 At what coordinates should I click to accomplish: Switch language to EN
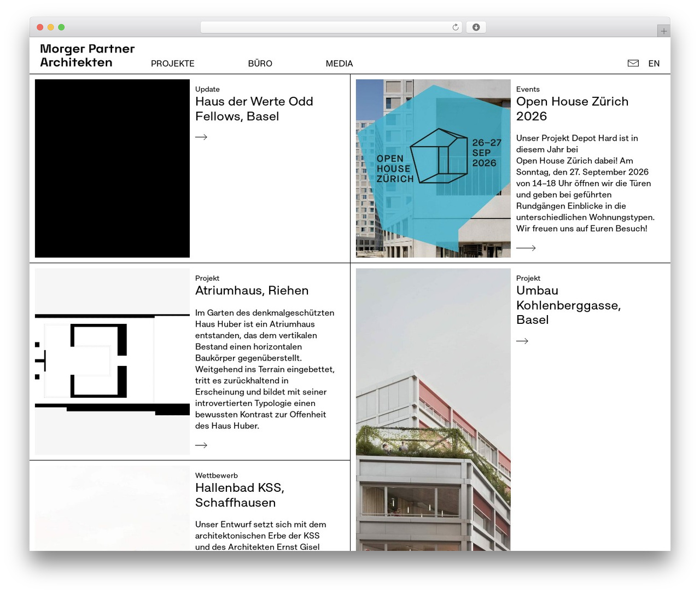(x=654, y=63)
